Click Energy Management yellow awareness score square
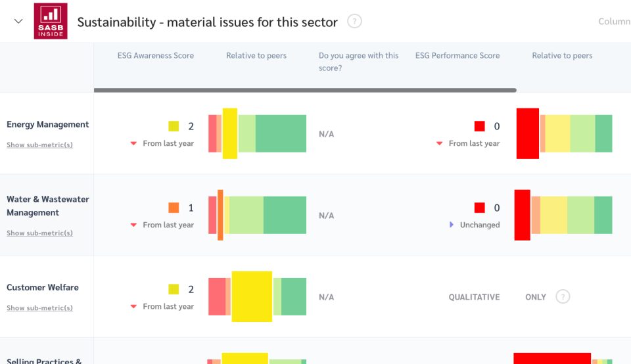This screenshot has width=631, height=364. point(174,126)
